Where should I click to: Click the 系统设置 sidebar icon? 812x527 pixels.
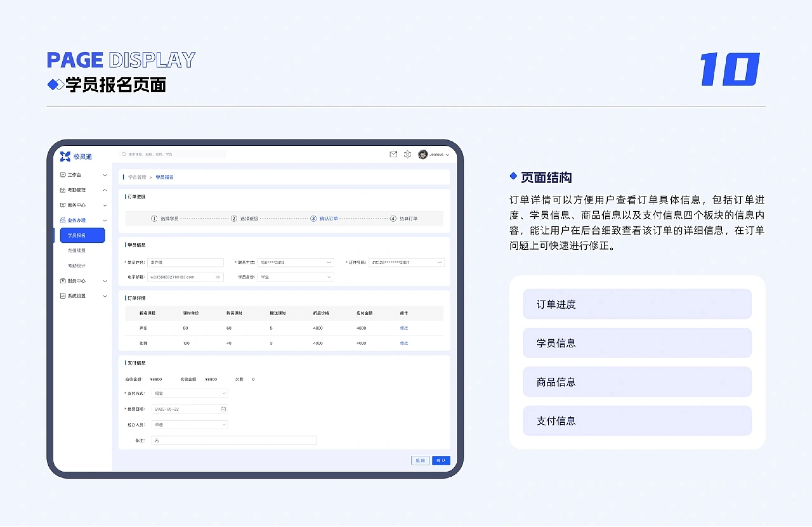point(63,296)
